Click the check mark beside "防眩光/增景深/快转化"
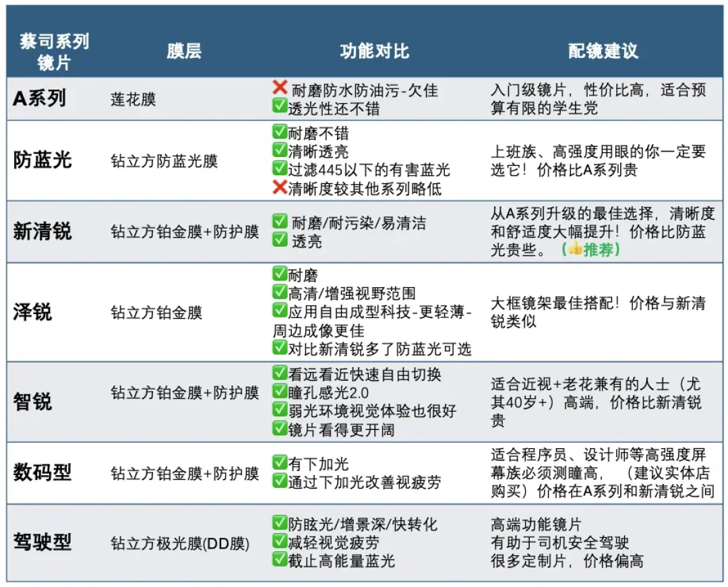This screenshot has height=587, width=728. (x=280, y=522)
